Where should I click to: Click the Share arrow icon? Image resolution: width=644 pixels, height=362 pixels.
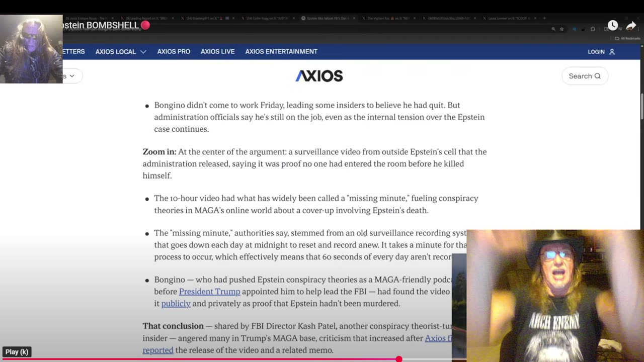pyautogui.click(x=631, y=26)
